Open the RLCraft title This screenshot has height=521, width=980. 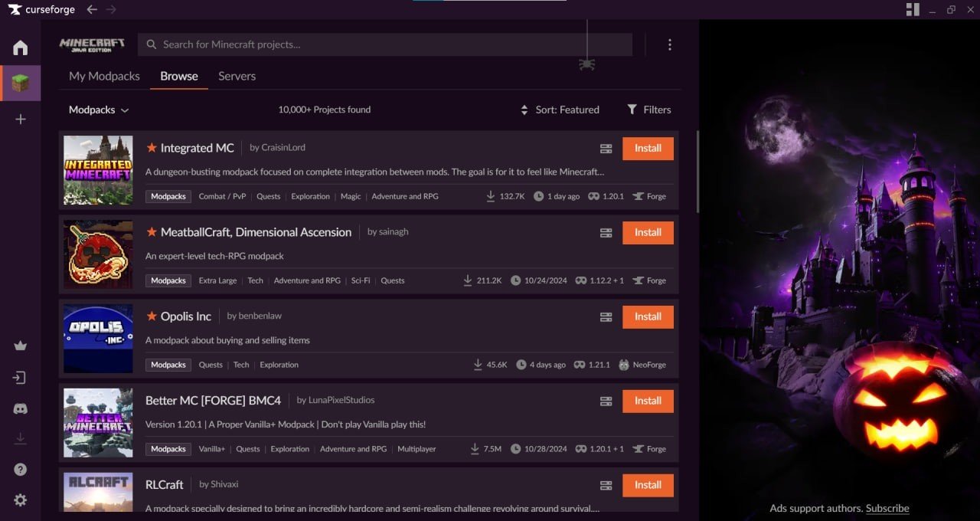point(165,485)
